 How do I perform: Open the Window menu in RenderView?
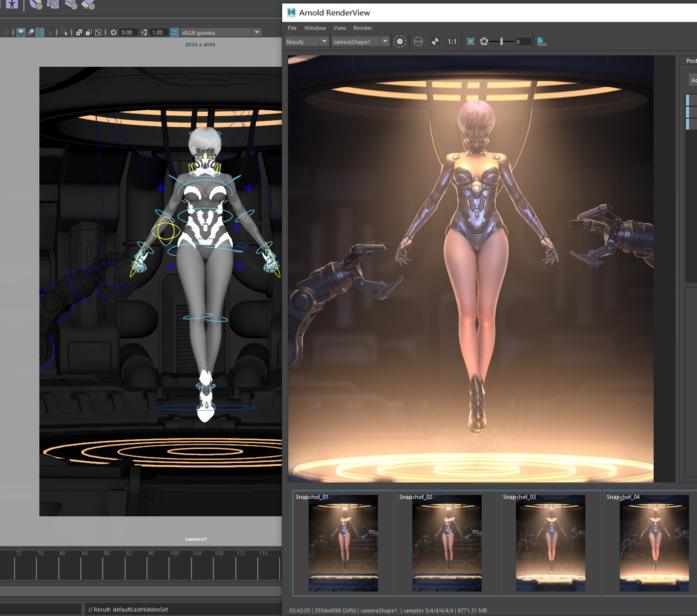click(x=315, y=28)
